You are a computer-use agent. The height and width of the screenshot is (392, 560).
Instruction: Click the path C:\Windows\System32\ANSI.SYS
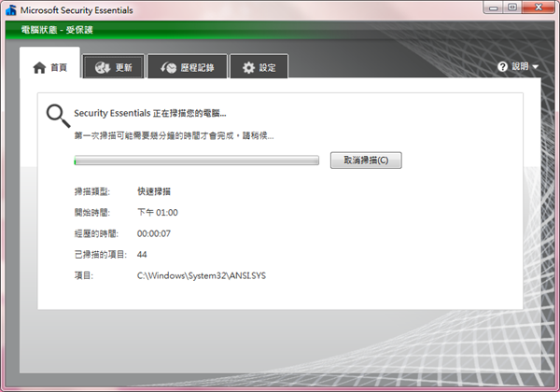click(x=202, y=275)
